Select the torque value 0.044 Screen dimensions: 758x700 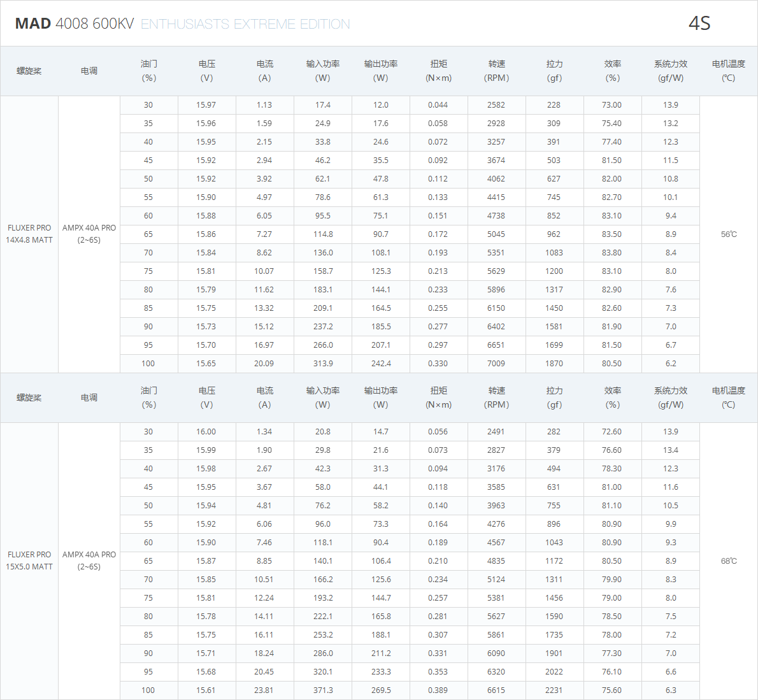[x=438, y=105]
